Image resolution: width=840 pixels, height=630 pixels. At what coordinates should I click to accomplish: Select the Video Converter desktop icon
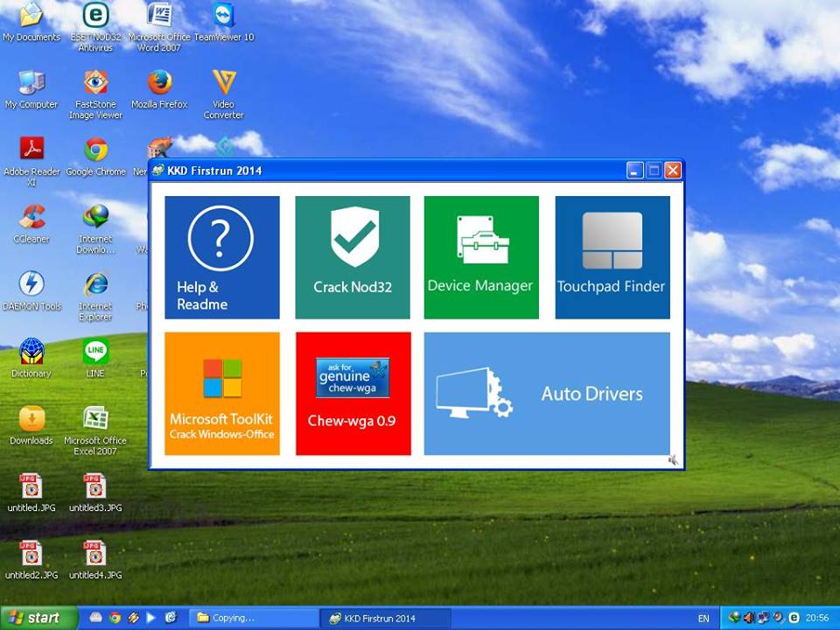coord(224,94)
